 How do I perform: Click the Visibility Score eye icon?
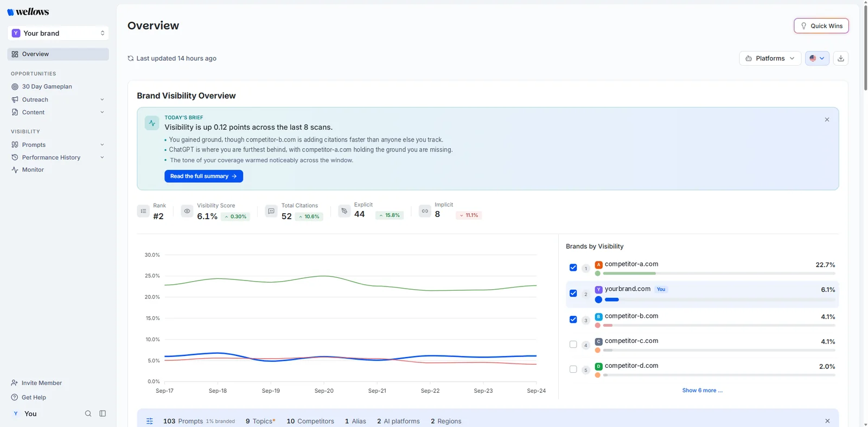tap(187, 211)
